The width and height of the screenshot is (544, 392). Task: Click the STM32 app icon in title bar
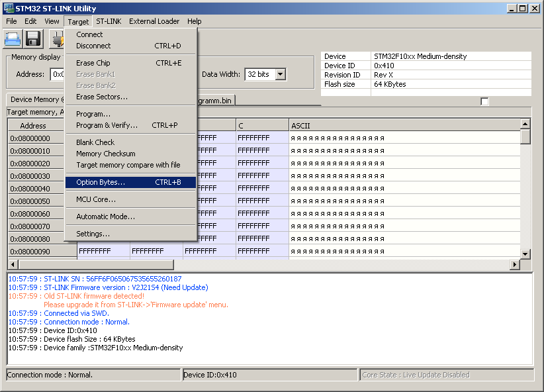pyautogui.click(x=9, y=9)
